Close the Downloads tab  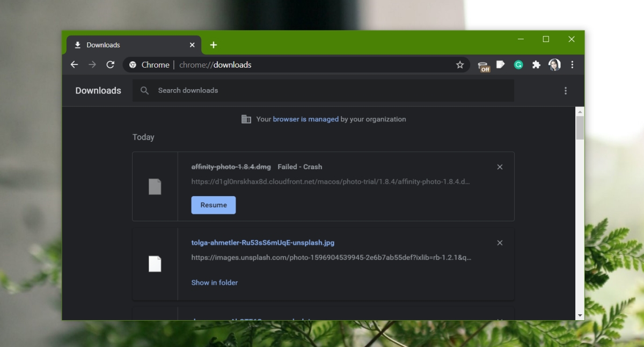[x=192, y=45]
